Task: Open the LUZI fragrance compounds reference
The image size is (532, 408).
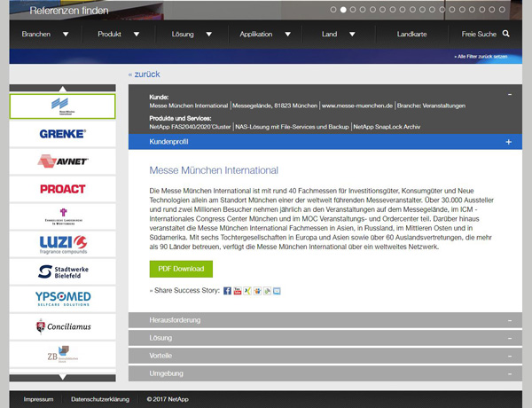Action: pos(62,244)
